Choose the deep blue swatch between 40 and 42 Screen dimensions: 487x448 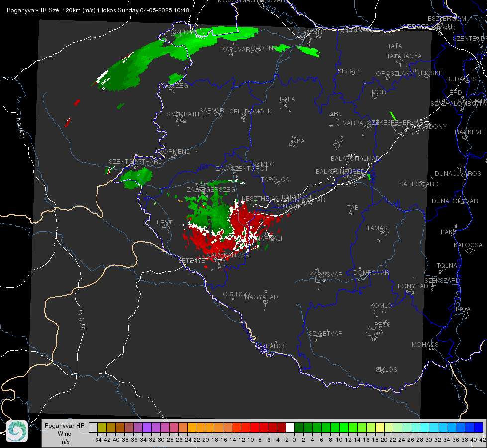pos(479,427)
